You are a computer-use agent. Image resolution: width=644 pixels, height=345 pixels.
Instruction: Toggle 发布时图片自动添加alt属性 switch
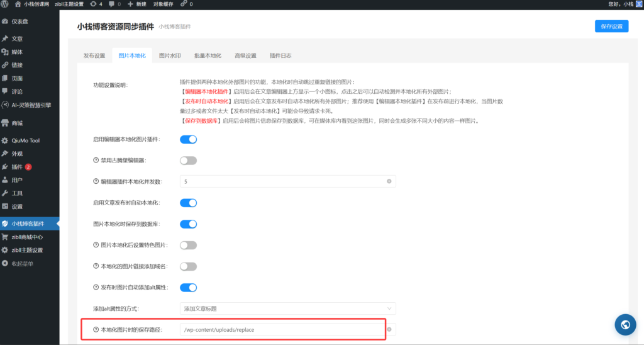point(189,288)
